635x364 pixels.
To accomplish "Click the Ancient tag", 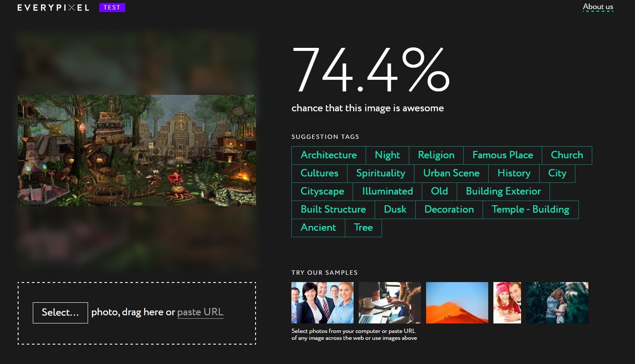I will (318, 228).
